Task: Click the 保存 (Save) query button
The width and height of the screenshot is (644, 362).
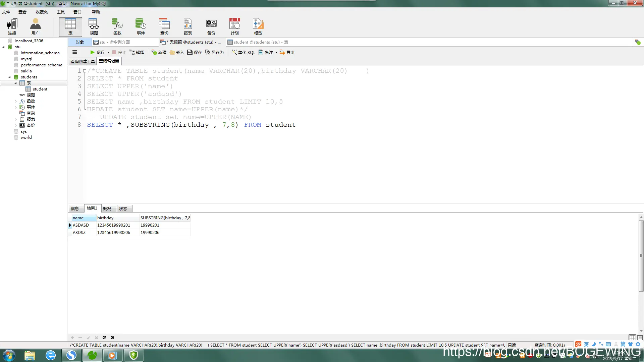Action: (195, 53)
